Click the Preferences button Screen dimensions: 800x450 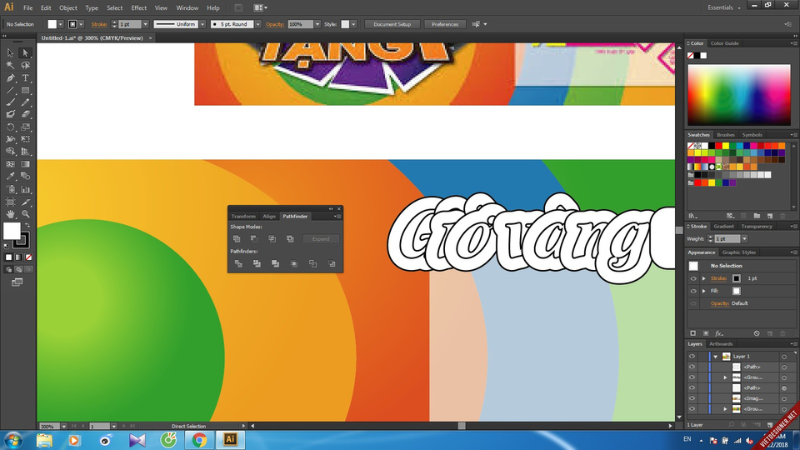444,24
